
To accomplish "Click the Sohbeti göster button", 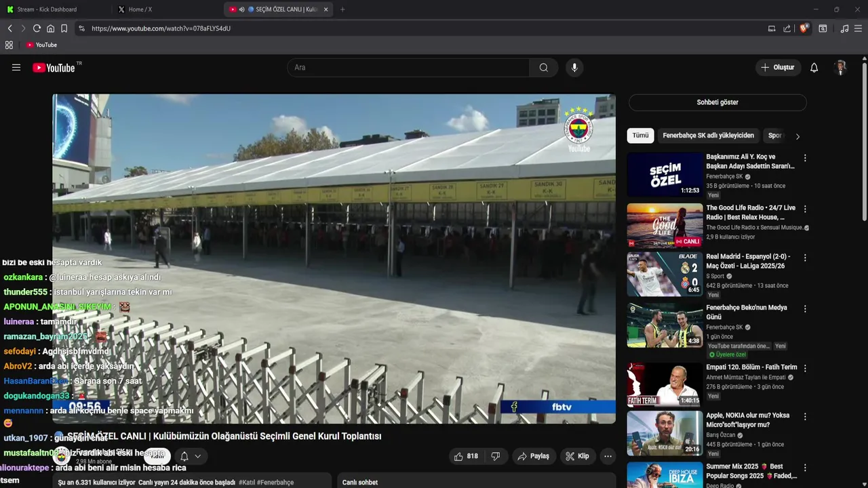I will tap(717, 102).
